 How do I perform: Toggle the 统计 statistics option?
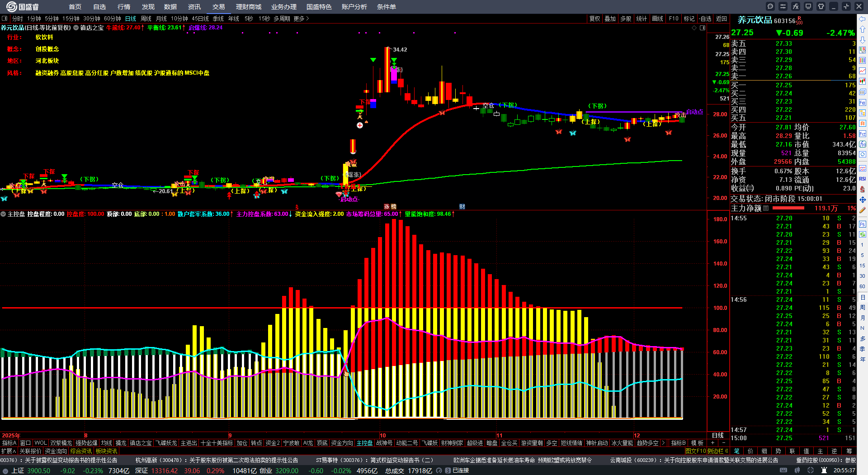click(642, 19)
